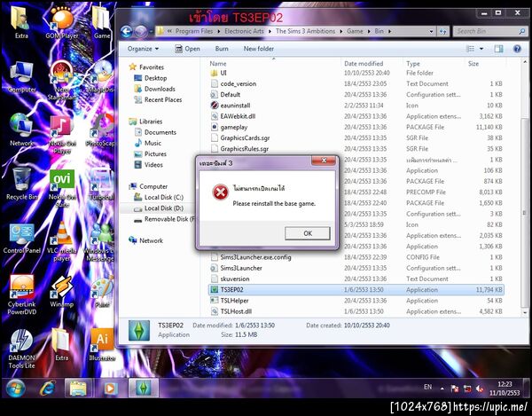Select the TS3EP02 application file
Image resolution: width=532 pixels, height=416 pixels.
(356, 290)
